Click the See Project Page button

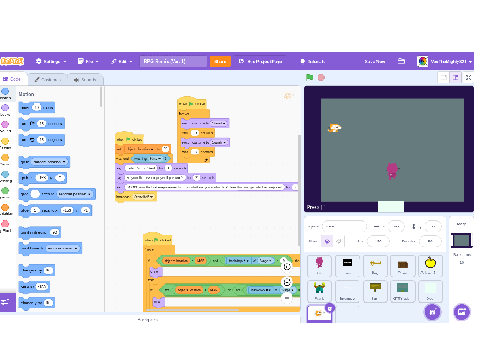pos(260,61)
